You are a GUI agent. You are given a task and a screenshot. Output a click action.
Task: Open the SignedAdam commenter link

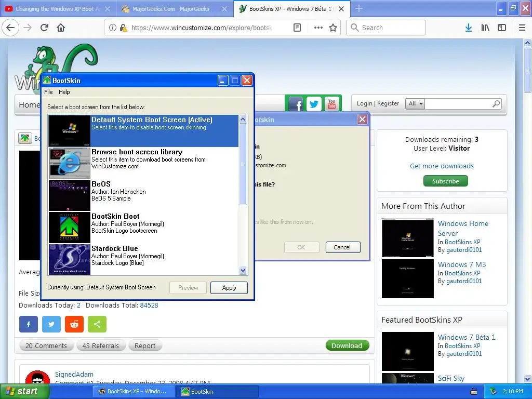pyautogui.click(x=74, y=374)
